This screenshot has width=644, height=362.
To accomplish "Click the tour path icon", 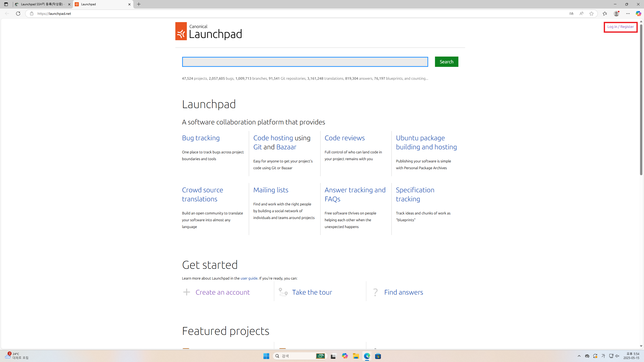I will (283, 292).
